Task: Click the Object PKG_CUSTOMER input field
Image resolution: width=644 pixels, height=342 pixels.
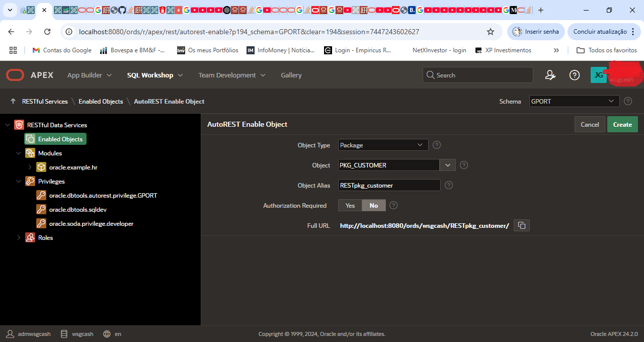Action: pos(389,165)
